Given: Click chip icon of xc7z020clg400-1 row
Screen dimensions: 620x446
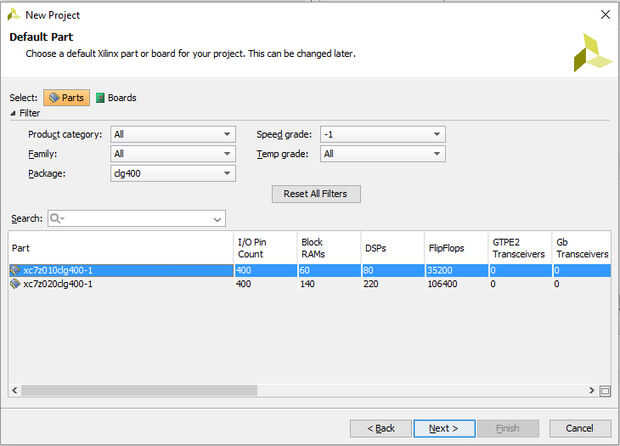Looking at the screenshot, I should tap(15, 284).
